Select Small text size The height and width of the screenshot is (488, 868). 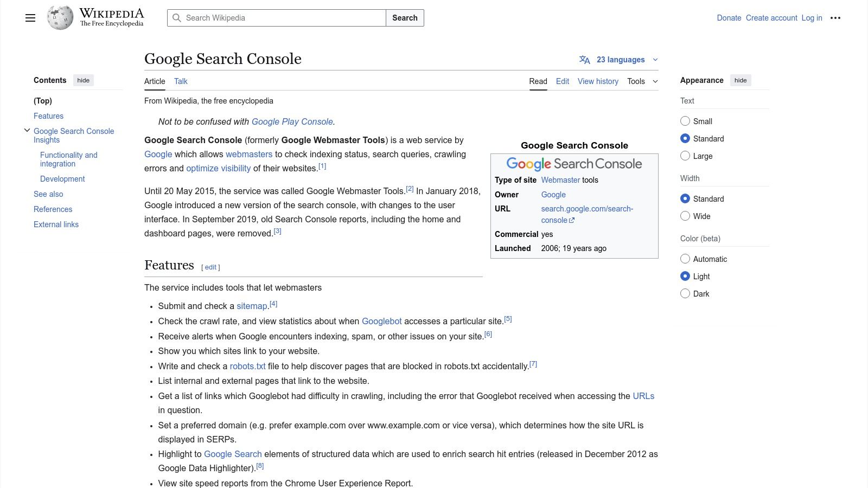click(685, 121)
